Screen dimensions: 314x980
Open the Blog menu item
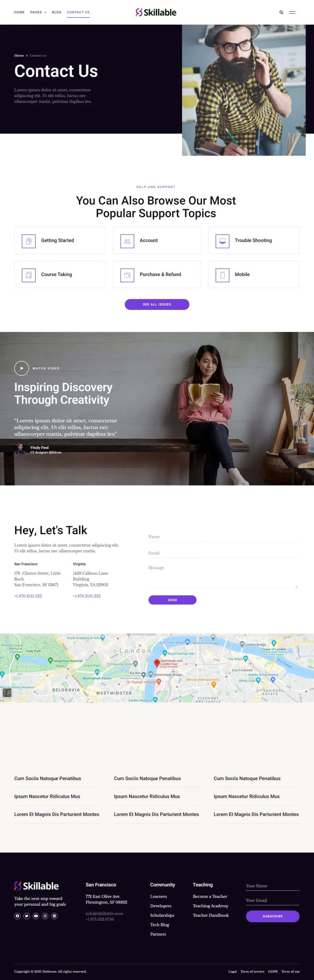point(57,13)
